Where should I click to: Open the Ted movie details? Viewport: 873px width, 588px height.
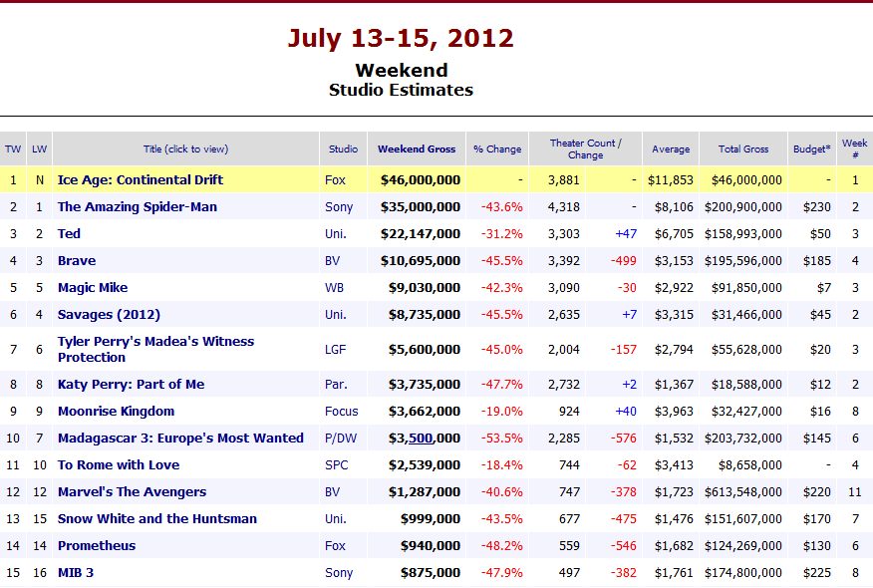70,233
